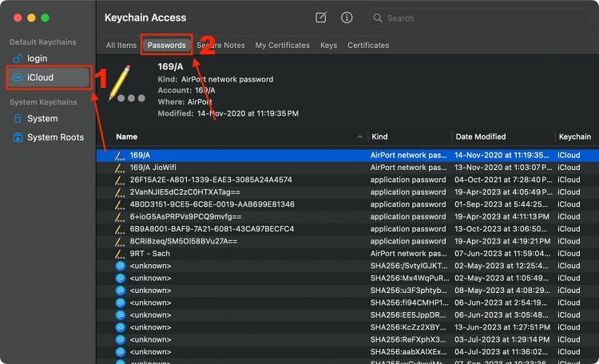The height and width of the screenshot is (364, 599).
Task: Click pencil icon of 4B0D3151-9CE5 row
Action: tap(120, 204)
